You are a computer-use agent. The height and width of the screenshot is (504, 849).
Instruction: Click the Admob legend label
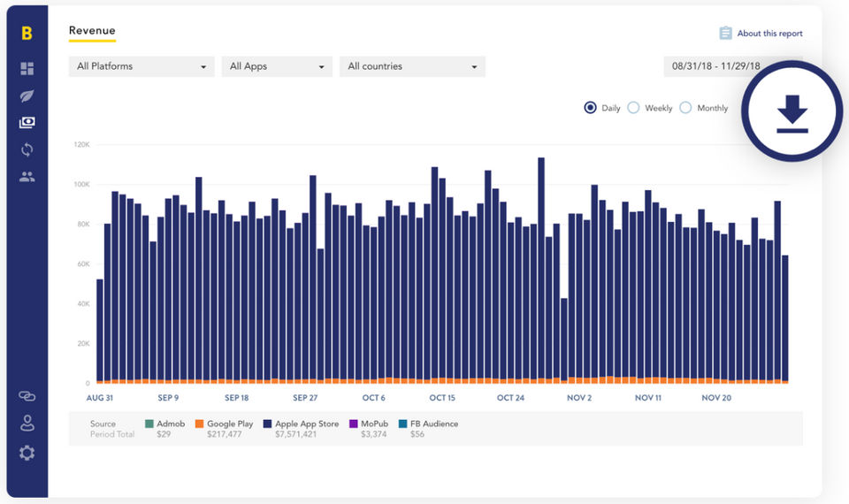click(171, 424)
